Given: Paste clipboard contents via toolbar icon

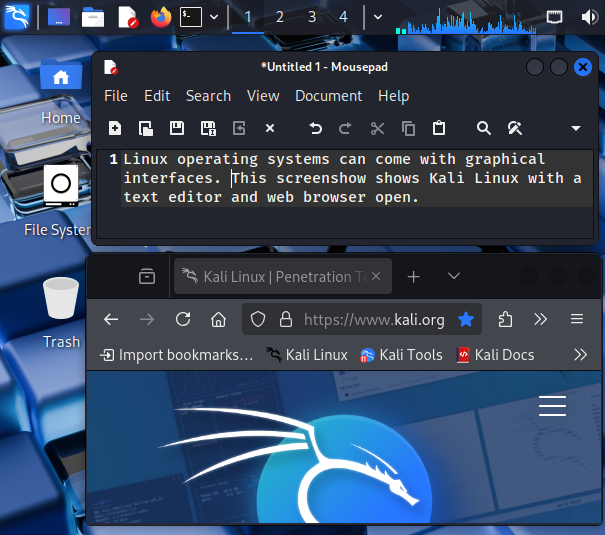Looking at the screenshot, I should click(438, 128).
